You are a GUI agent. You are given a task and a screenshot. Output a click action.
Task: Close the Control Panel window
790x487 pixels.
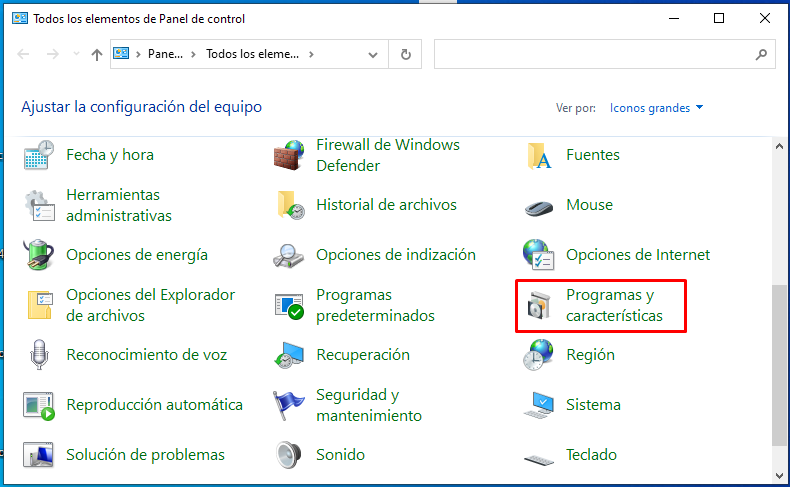point(764,19)
